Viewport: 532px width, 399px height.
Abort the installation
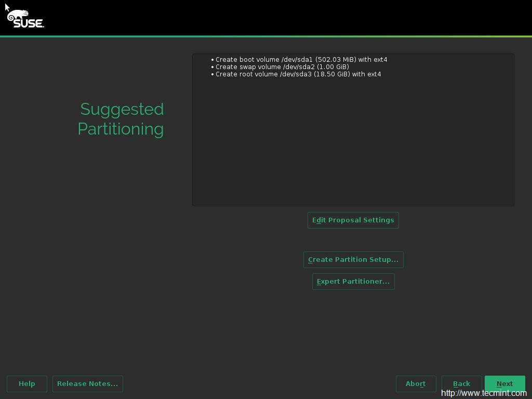point(416,384)
